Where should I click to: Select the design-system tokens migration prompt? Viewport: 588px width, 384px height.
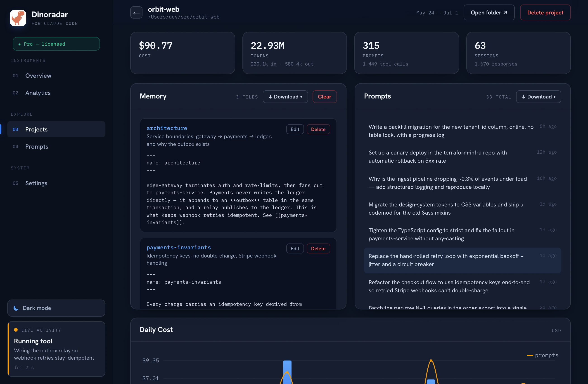pos(462,208)
